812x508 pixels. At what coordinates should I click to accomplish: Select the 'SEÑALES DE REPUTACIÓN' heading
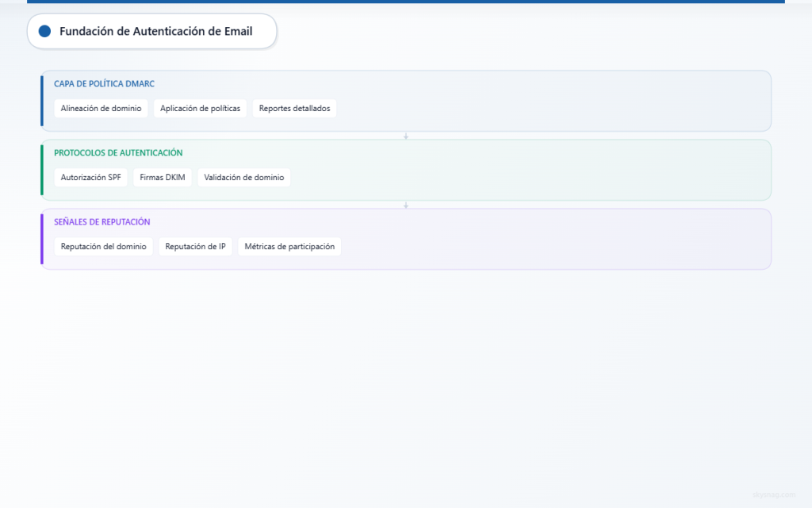101,221
